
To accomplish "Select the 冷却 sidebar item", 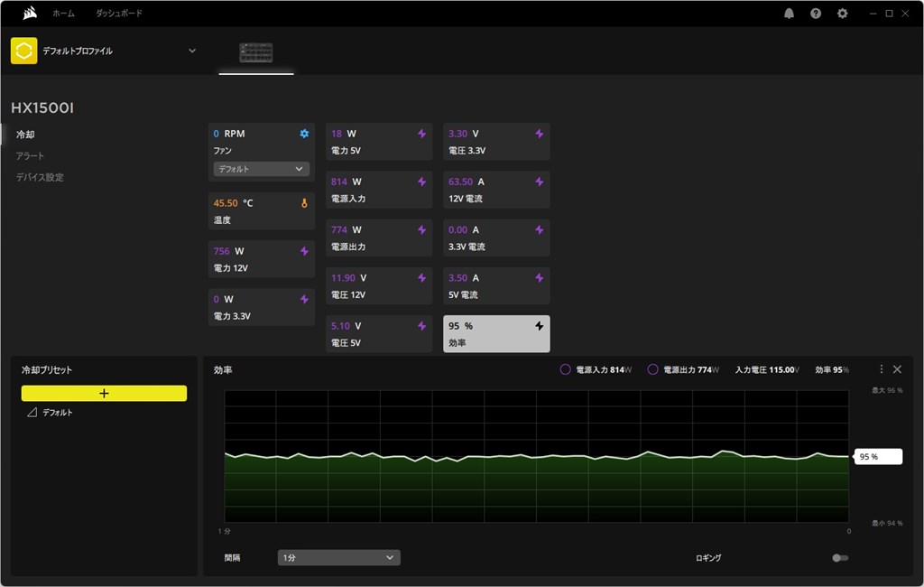I will [x=25, y=135].
